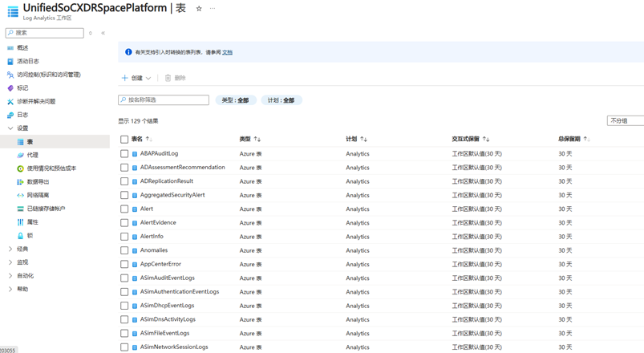Click Analytics plan in the Alert row

pyautogui.click(x=358, y=209)
